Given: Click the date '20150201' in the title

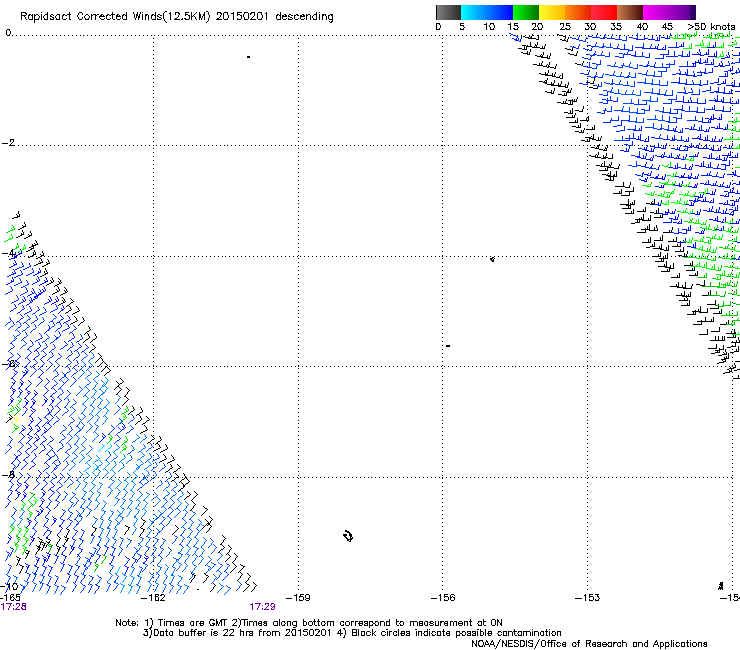Looking at the screenshot, I should (242, 16).
